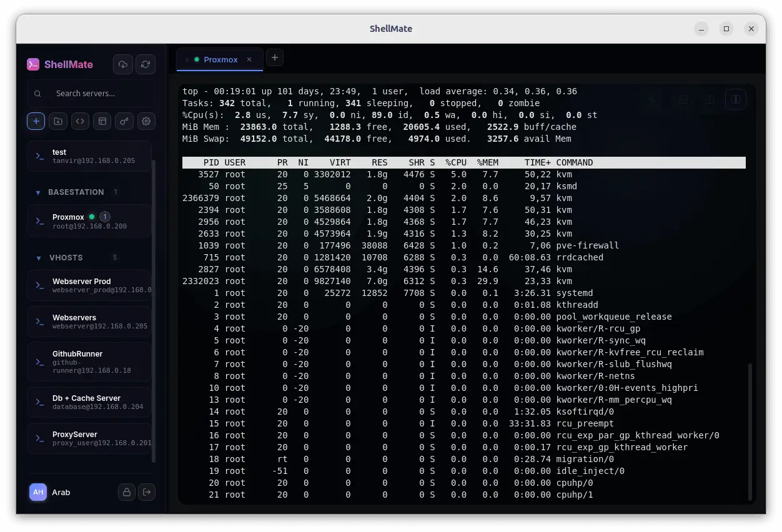Click the kthreadd process row
The image size is (782, 532).
click(x=463, y=305)
